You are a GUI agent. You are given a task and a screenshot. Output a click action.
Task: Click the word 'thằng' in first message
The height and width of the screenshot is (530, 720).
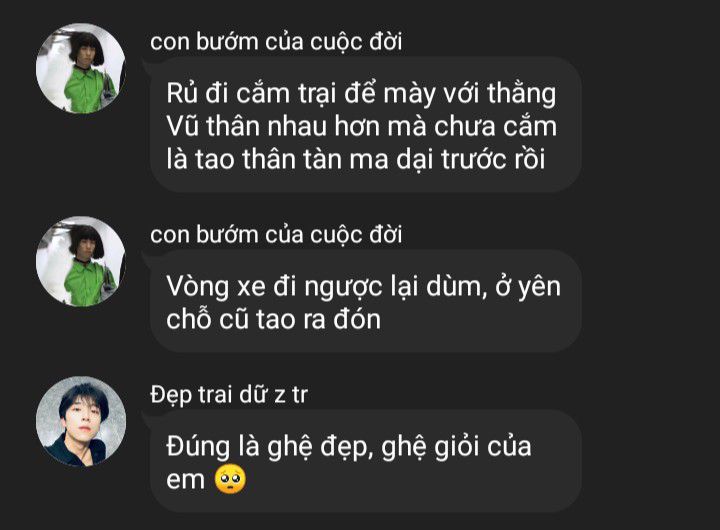(521, 94)
